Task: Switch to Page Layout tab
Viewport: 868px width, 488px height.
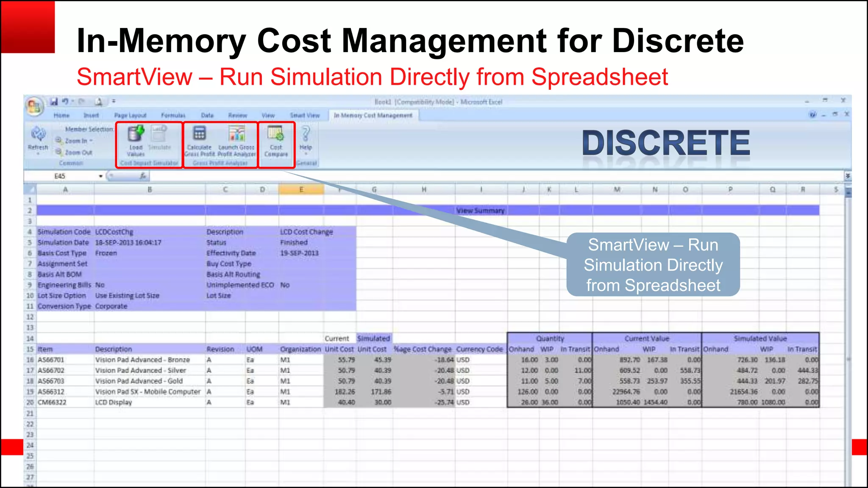Action: [130, 115]
